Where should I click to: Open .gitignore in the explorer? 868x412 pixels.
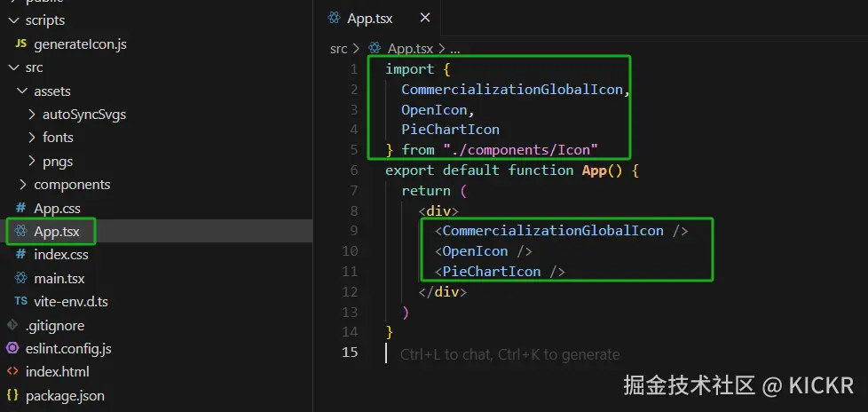pos(55,326)
